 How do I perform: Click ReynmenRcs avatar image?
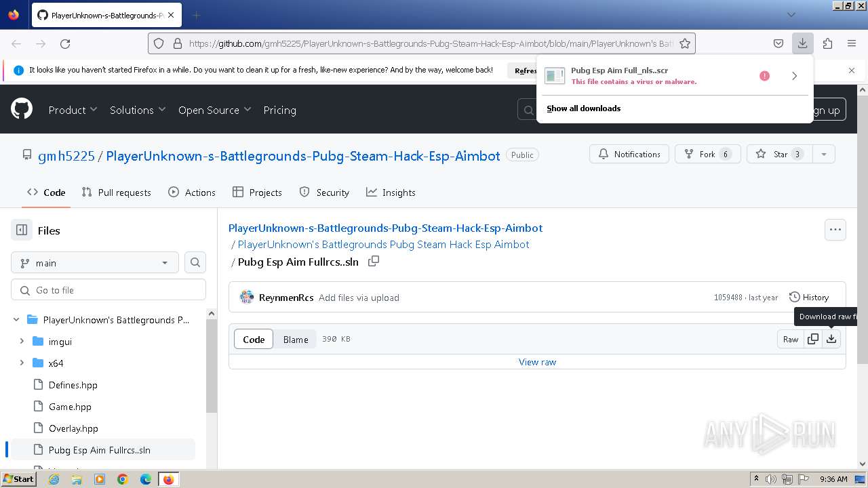tap(247, 297)
